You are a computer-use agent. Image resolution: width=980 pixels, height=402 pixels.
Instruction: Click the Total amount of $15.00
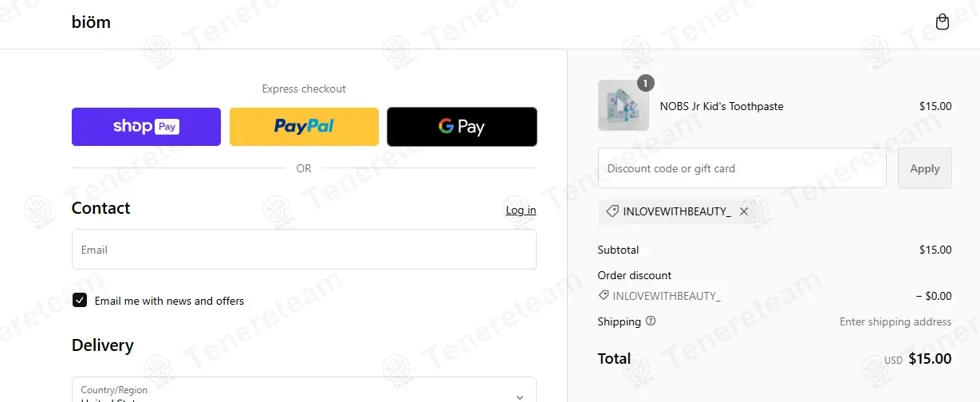pyautogui.click(x=929, y=359)
